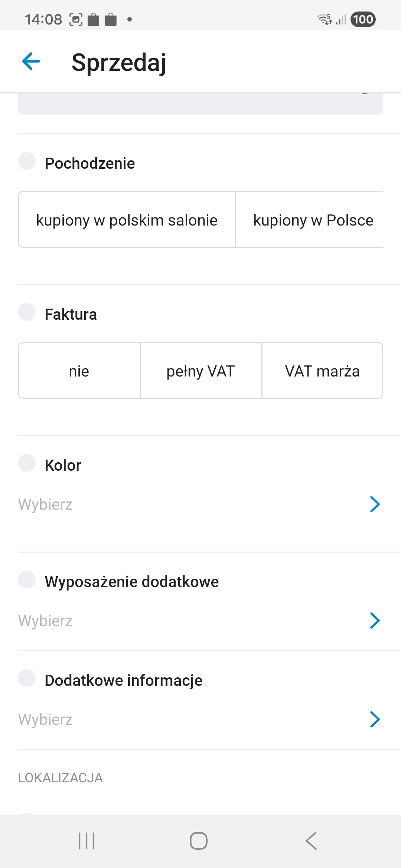Expand the Kolor chevron
The image size is (401, 868).
click(x=375, y=504)
